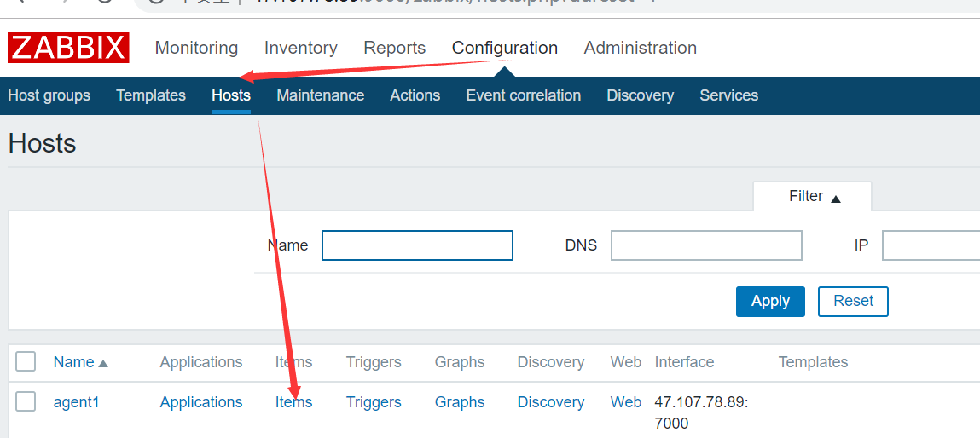Open the Configuration menu
Image resolution: width=980 pixels, height=438 pixels.
point(504,48)
